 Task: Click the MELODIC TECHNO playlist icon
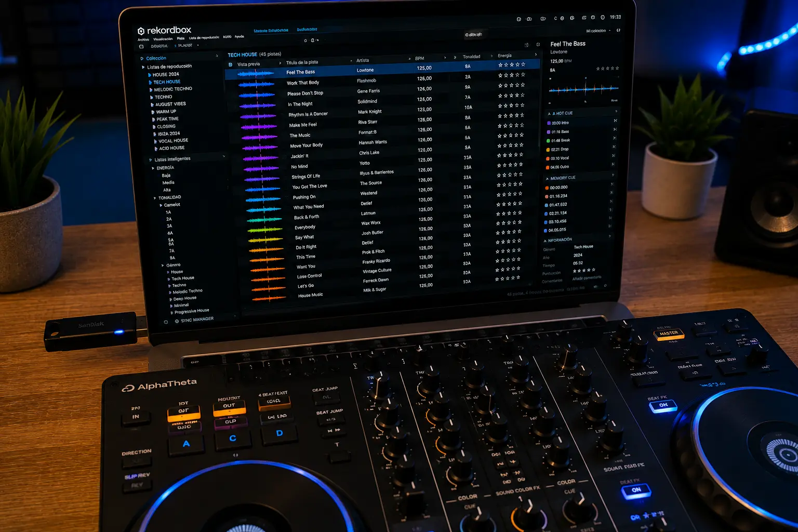(151, 90)
